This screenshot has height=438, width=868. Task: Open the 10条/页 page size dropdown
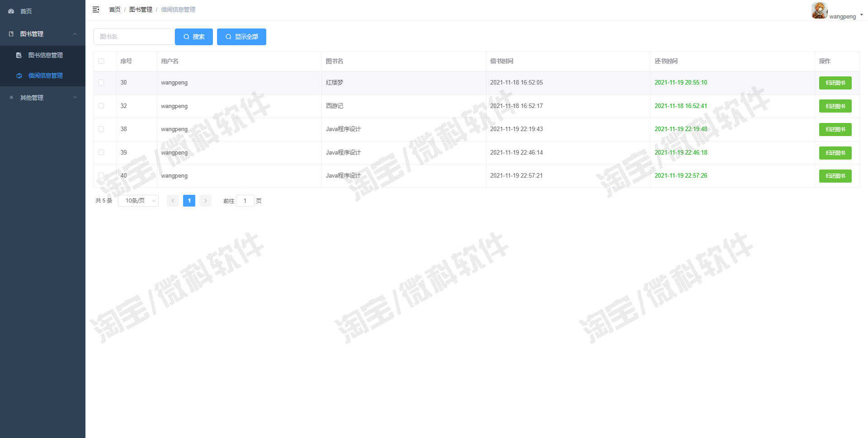click(138, 201)
